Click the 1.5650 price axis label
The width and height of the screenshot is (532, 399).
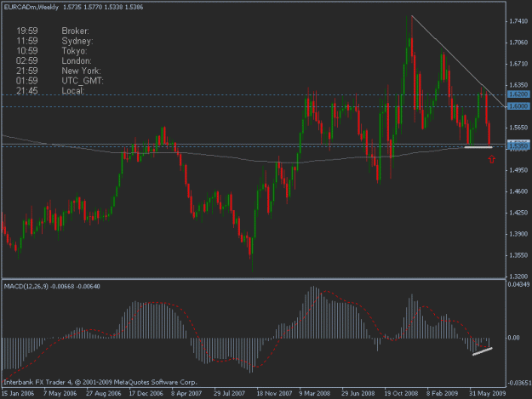518,128
